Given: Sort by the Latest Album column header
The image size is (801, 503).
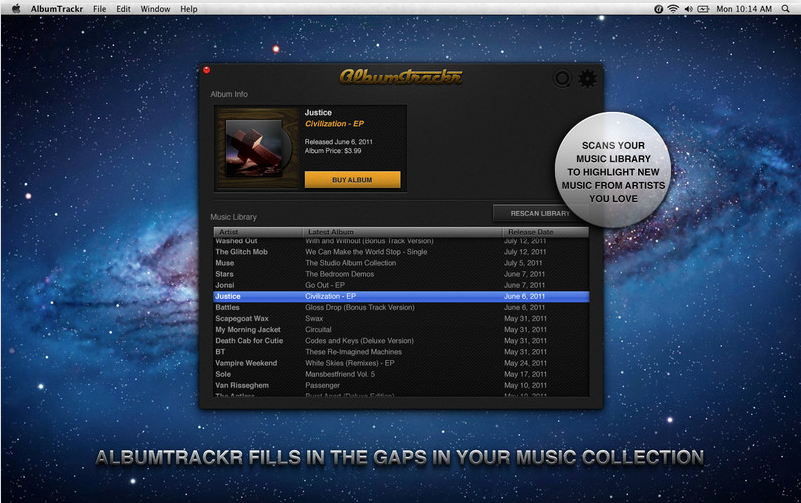Looking at the screenshot, I should [x=403, y=232].
